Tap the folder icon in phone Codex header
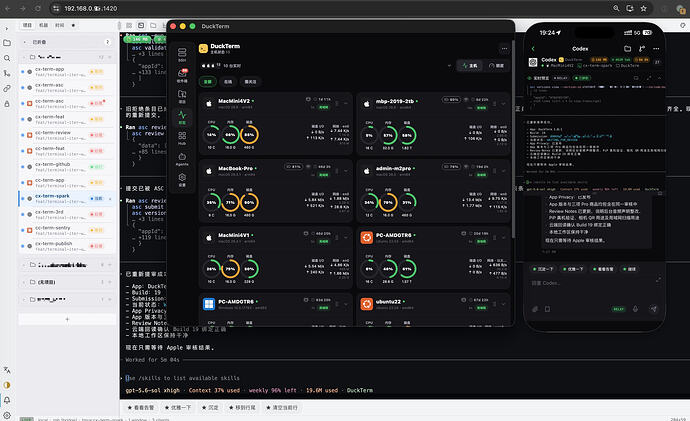This screenshot has width=690, height=421. (x=628, y=48)
